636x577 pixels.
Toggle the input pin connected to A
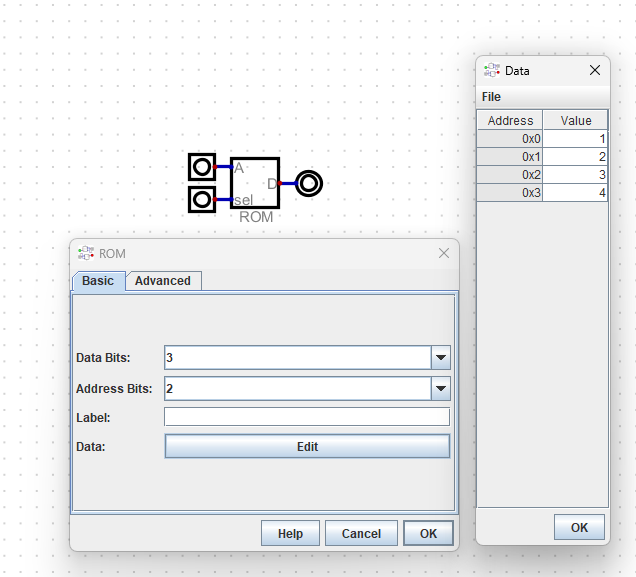pos(202,167)
